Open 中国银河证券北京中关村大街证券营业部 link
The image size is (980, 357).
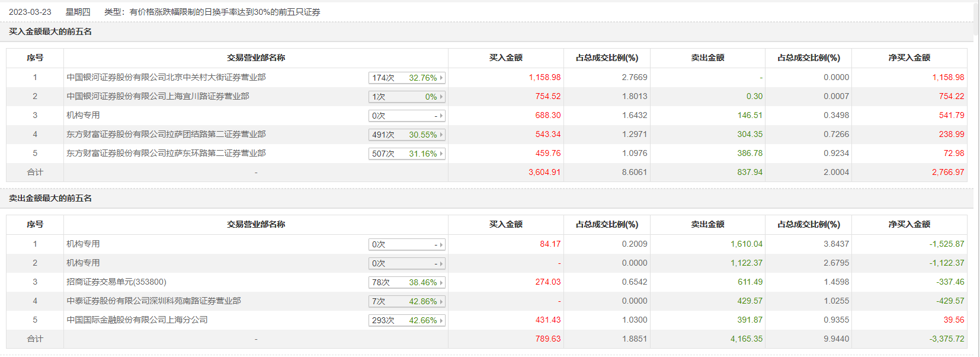166,77
